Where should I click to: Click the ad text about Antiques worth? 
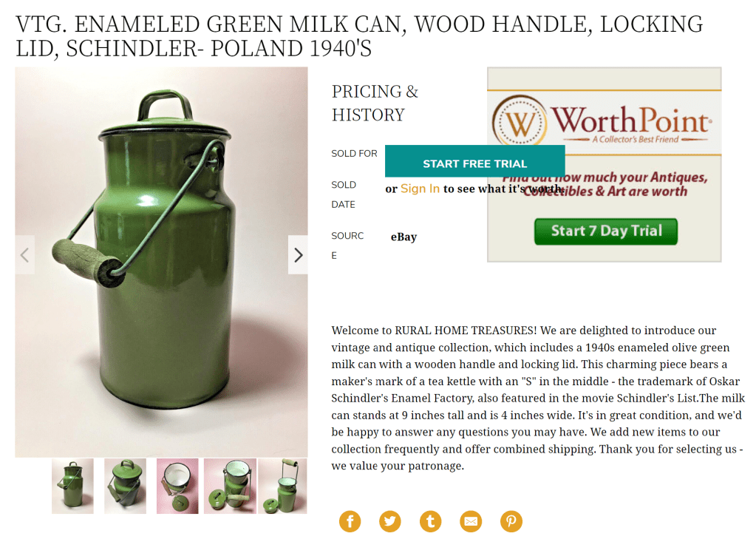[605, 184]
